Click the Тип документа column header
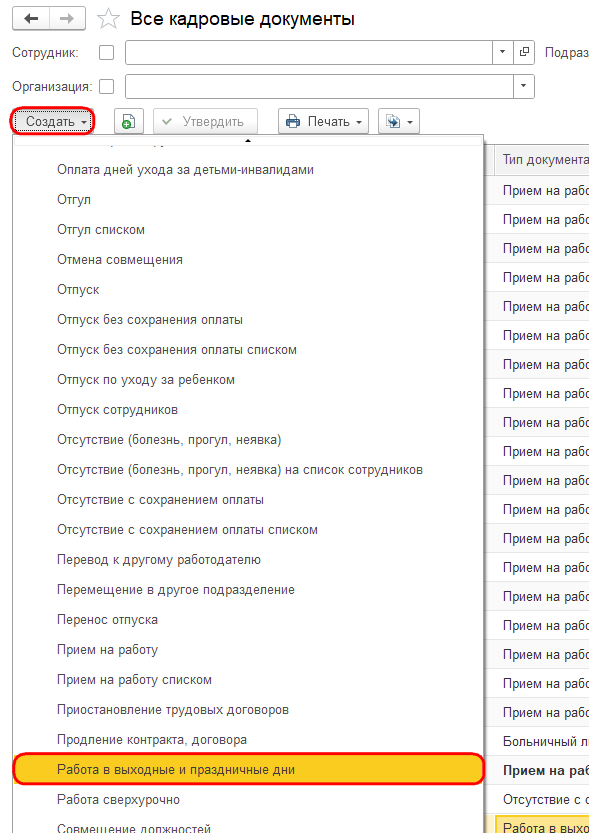 (x=542, y=160)
